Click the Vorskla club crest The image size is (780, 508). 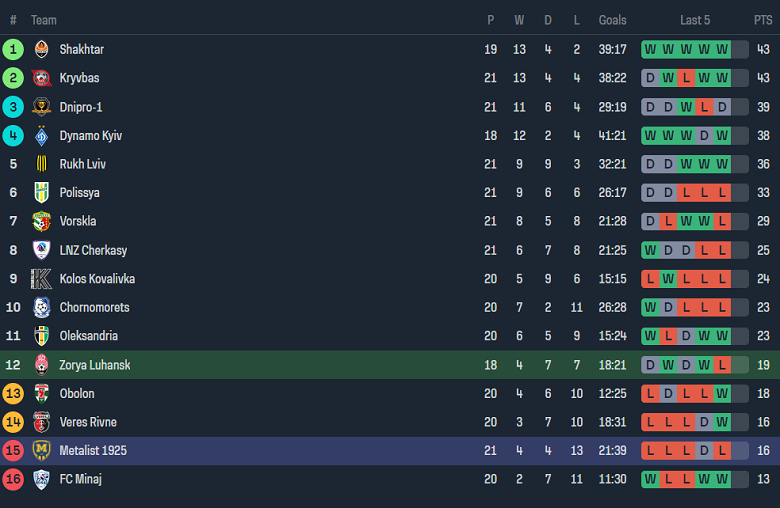[x=41, y=221]
